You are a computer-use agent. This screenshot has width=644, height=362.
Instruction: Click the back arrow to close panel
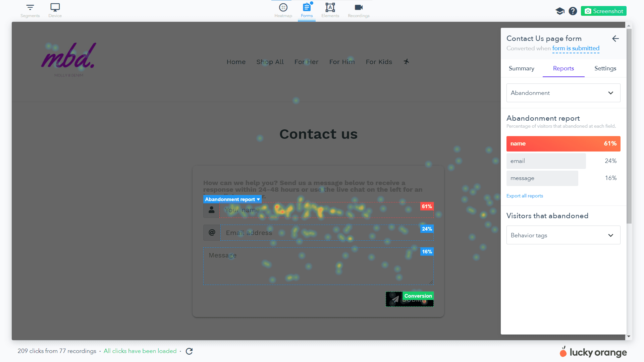coord(616,39)
